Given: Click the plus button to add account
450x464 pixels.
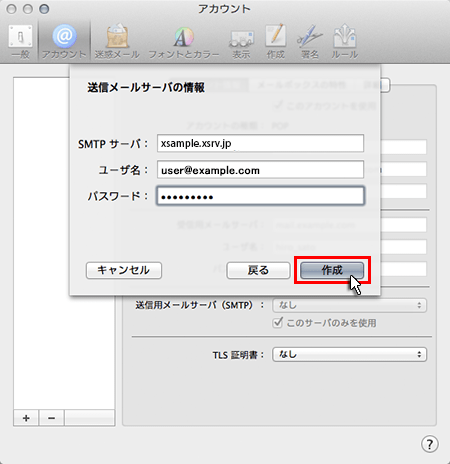Looking at the screenshot, I should [x=26, y=418].
